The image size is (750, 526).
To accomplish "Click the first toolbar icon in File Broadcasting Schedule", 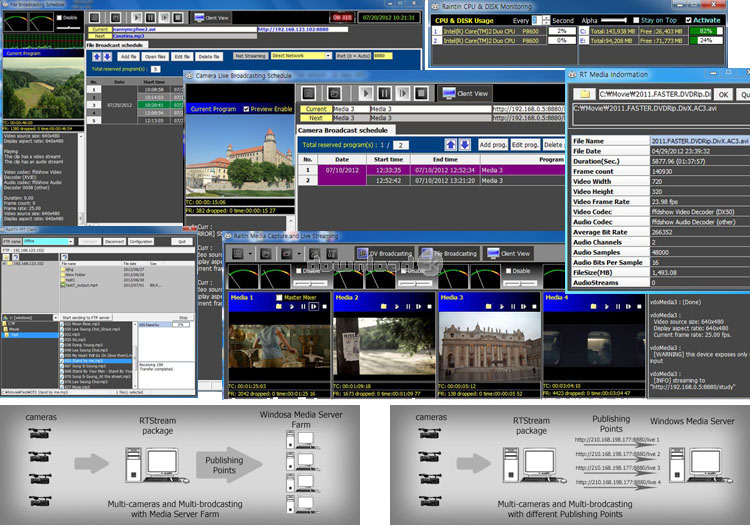I will 95,18.
